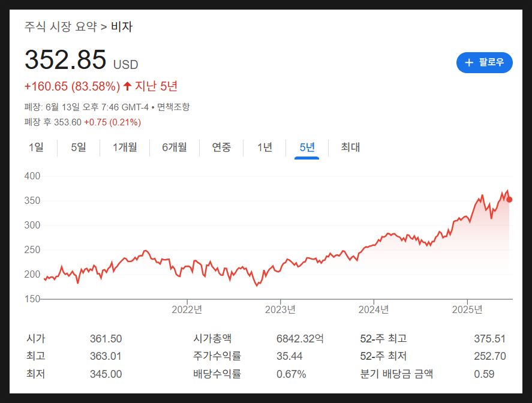Click the 최고 value 363.01
This screenshot has height=403, width=532.
pos(106,356)
